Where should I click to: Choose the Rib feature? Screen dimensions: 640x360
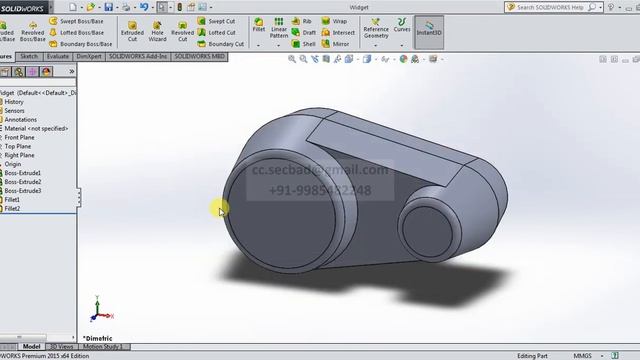302,21
